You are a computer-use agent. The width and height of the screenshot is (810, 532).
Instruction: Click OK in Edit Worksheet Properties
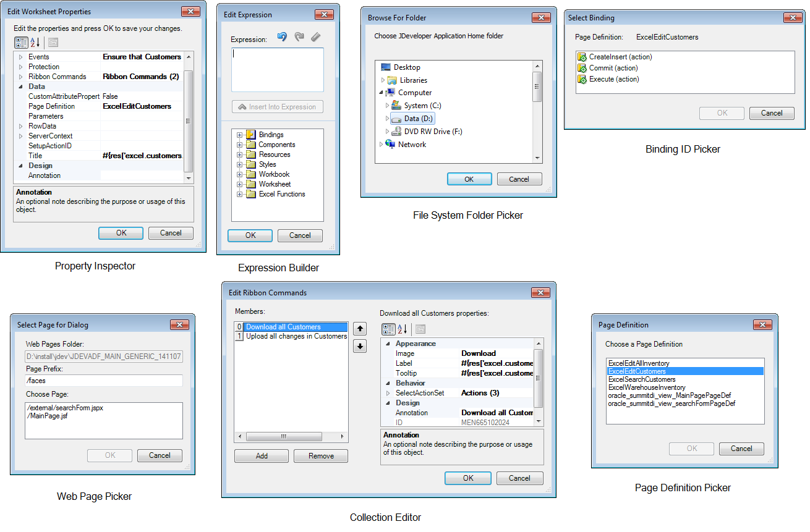point(121,233)
